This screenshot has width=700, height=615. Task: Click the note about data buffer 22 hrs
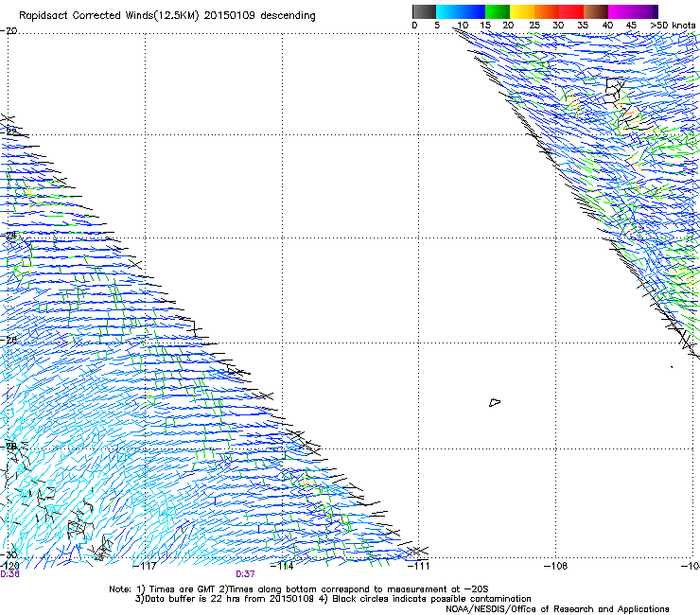coord(225,599)
